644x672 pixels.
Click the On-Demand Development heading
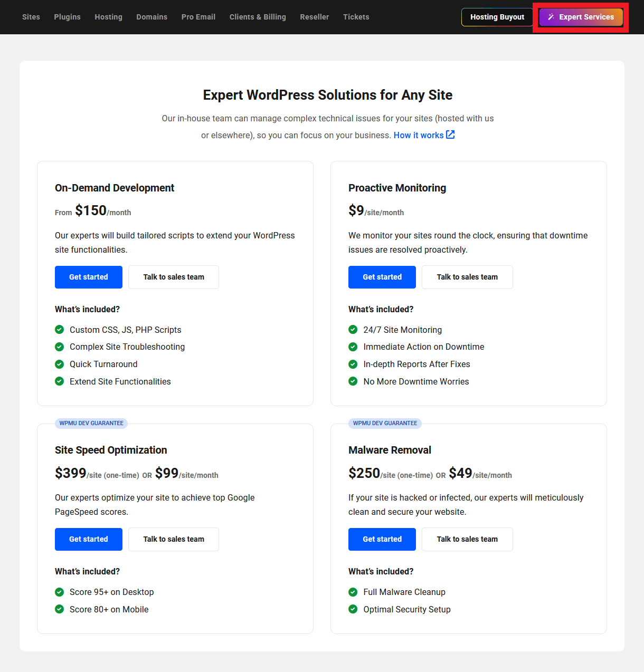(115, 188)
